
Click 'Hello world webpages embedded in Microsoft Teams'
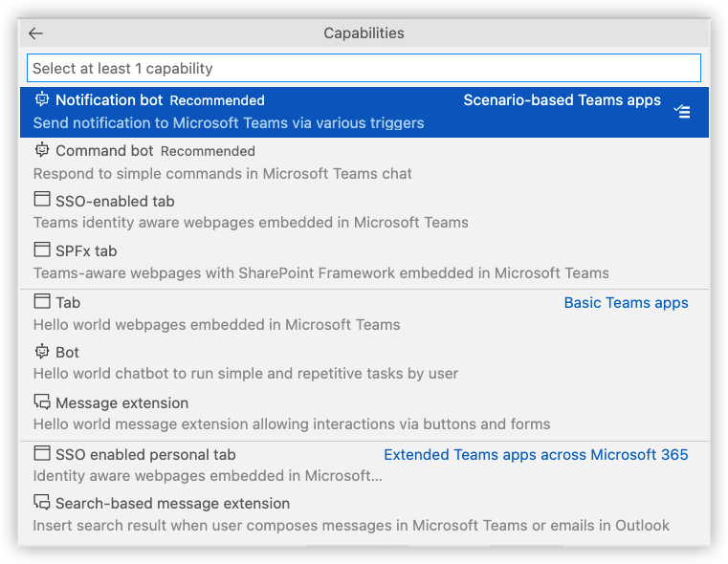(x=217, y=325)
